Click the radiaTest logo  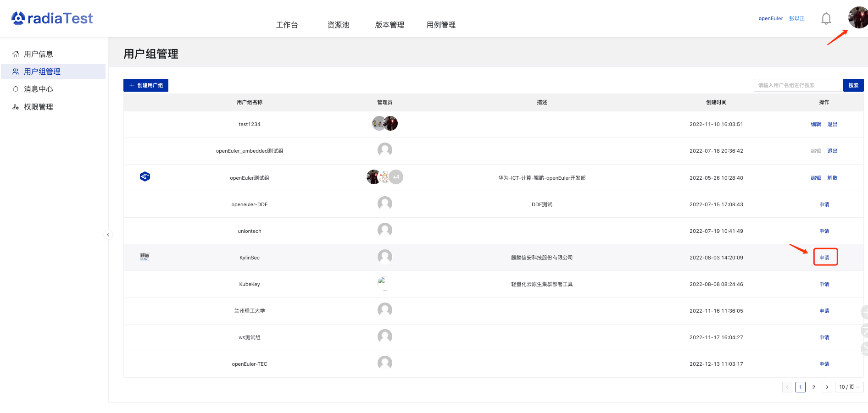[x=52, y=18]
